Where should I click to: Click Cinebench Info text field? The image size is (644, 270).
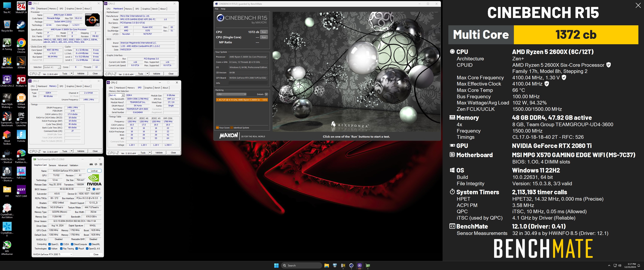pos(248,83)
